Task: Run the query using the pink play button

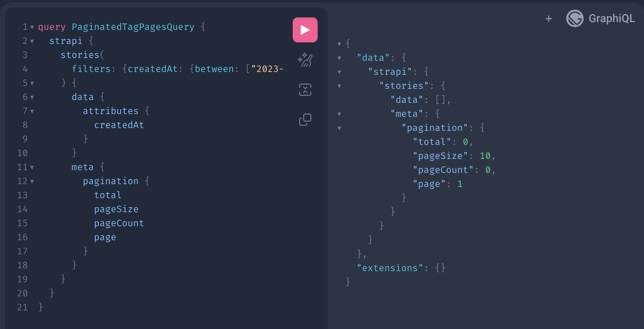Action: (x=305, y=30)
